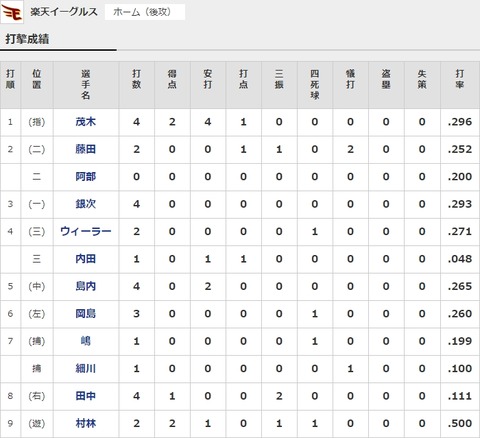Image resolution: width=480 pixels, height=438 pixels.
Task: Click the 選手名 column header
Action: [86, 85]
